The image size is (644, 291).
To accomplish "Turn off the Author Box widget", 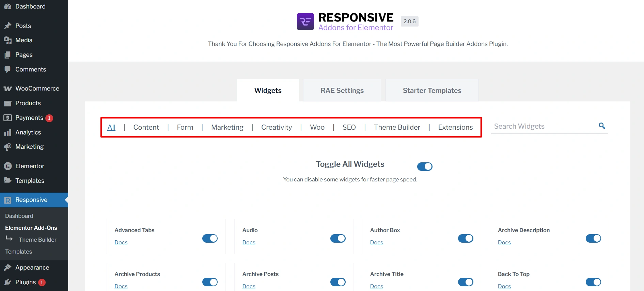I will coord(466,238).
